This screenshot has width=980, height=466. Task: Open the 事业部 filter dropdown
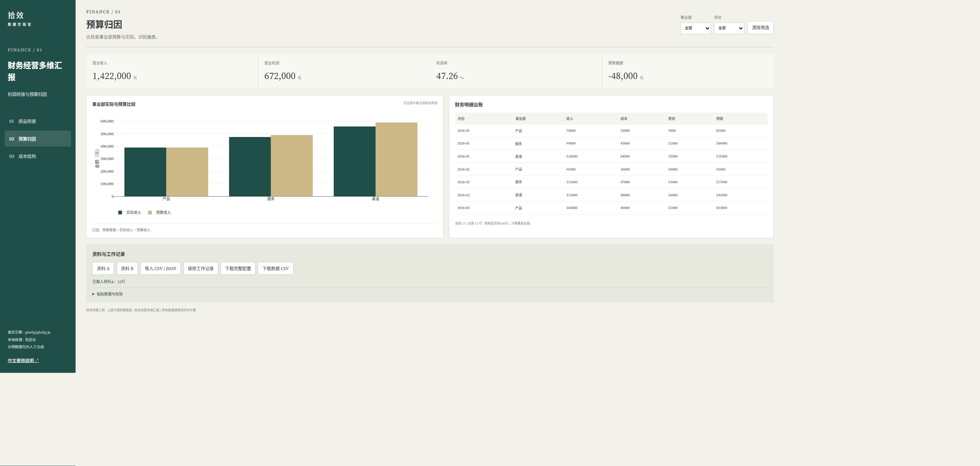pos(695,28)
